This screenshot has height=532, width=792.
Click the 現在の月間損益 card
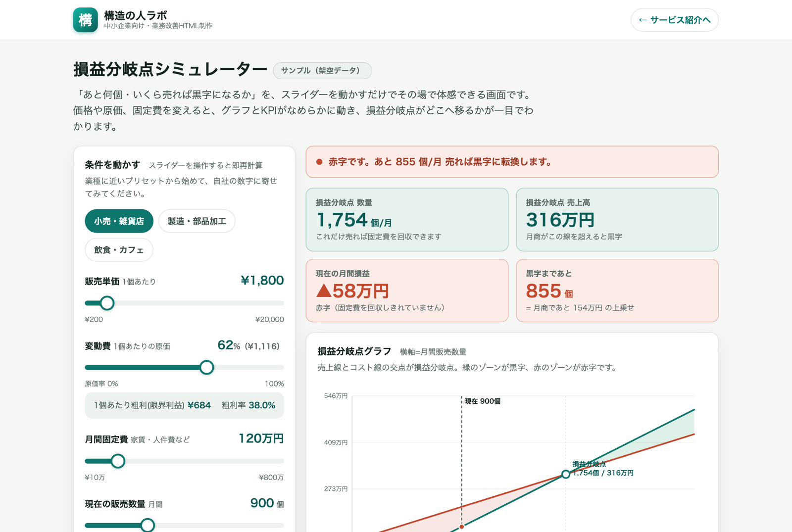[407, 290]
